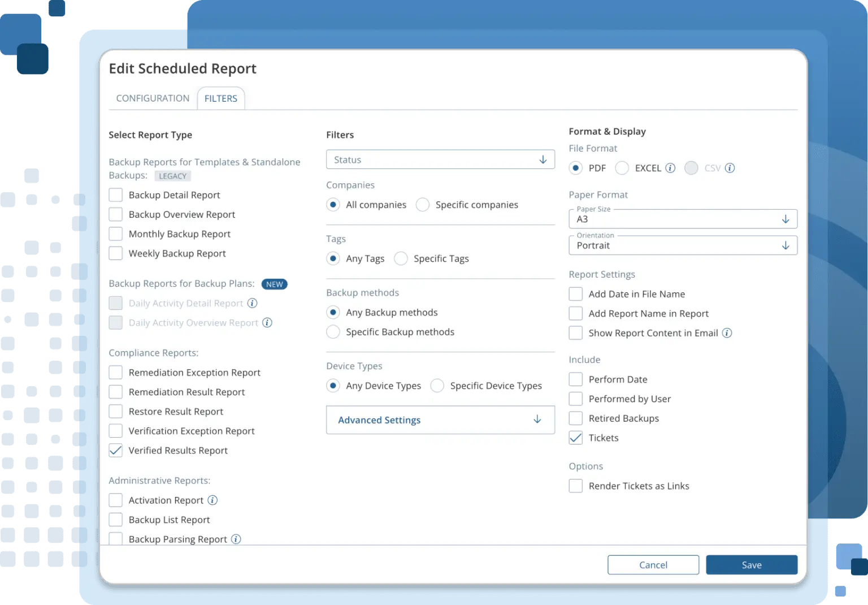
Task: Uncheck Verified Results Report
Action: pyautogui.click(x=116, y=451)
